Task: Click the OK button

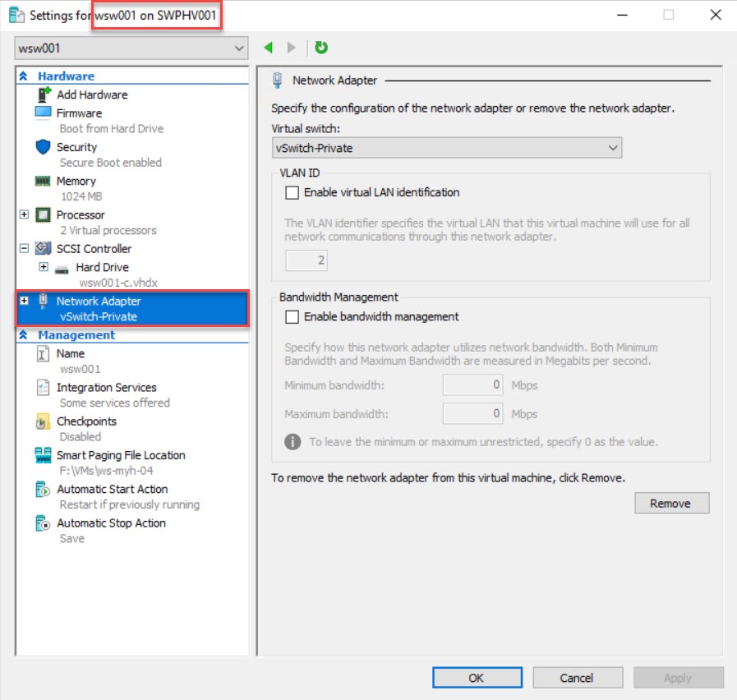Action: (x=477, y=678)
